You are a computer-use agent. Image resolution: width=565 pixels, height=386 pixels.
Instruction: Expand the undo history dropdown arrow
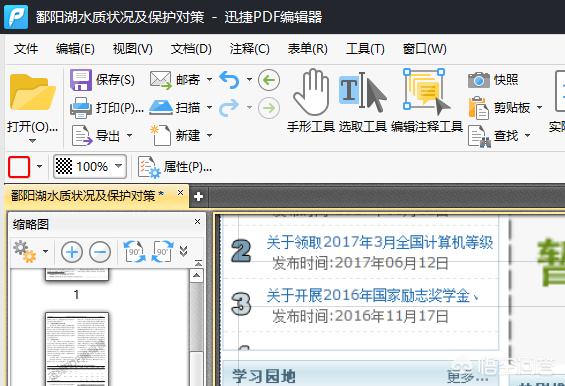249,79
